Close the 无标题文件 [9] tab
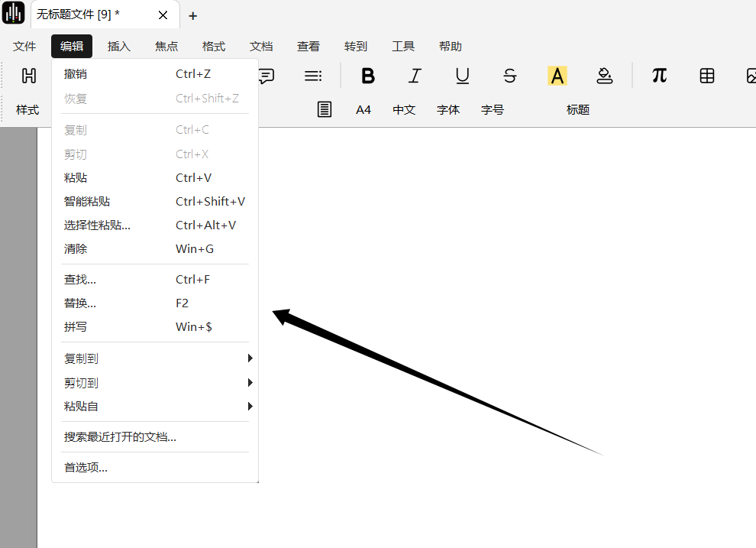The width and height of the screenshot is (756, 548). pos(163,15)
